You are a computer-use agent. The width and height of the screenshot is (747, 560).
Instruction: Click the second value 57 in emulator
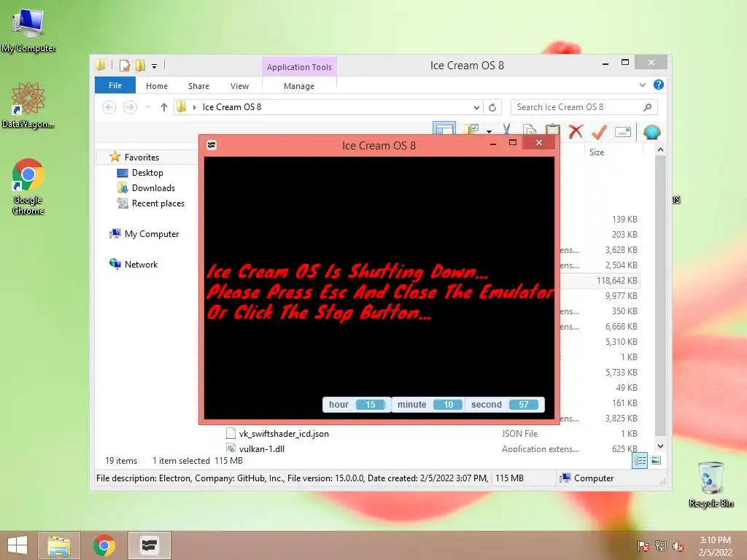(x=524, y=404)
